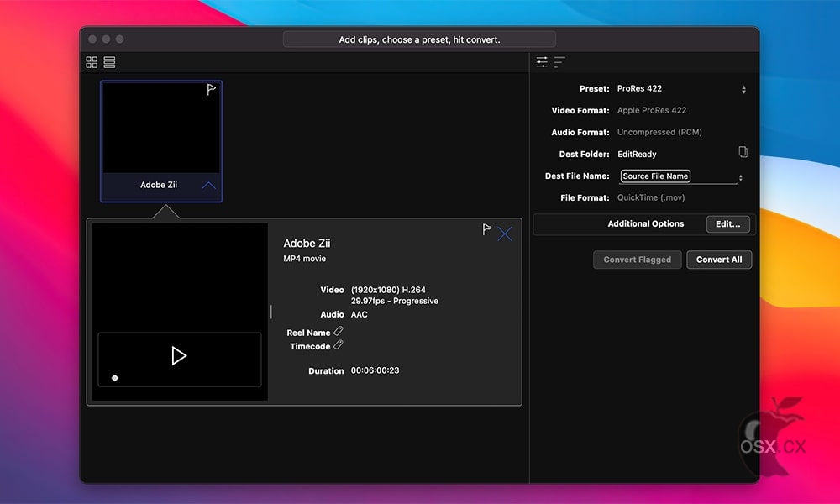The height and width of the screenshot is (504, 840).
Task: Click the Source File Name token
Action: (x=655, y=176)
